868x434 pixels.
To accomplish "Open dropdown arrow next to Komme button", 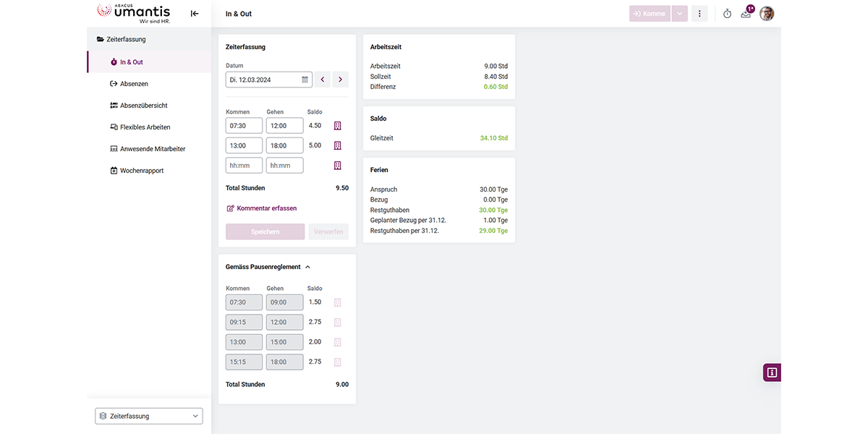I will click(679, 14).
